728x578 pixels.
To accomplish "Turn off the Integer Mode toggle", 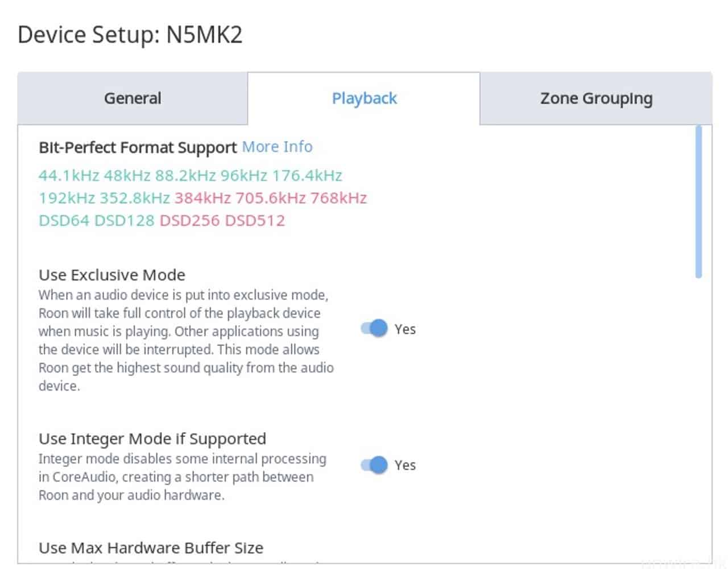I will coord(374,465).
